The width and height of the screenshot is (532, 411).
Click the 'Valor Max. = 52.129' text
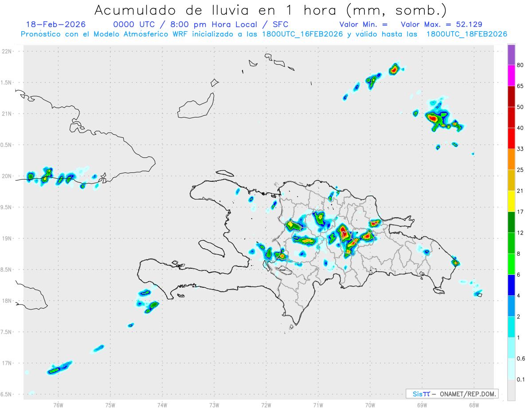pyautogui.click(x=442, y=24)
